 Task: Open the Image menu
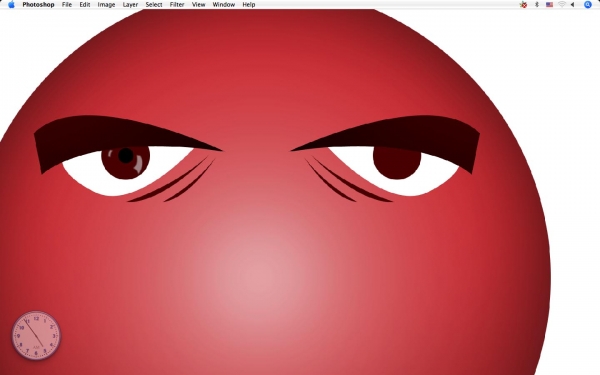click(x=106, y=5)
